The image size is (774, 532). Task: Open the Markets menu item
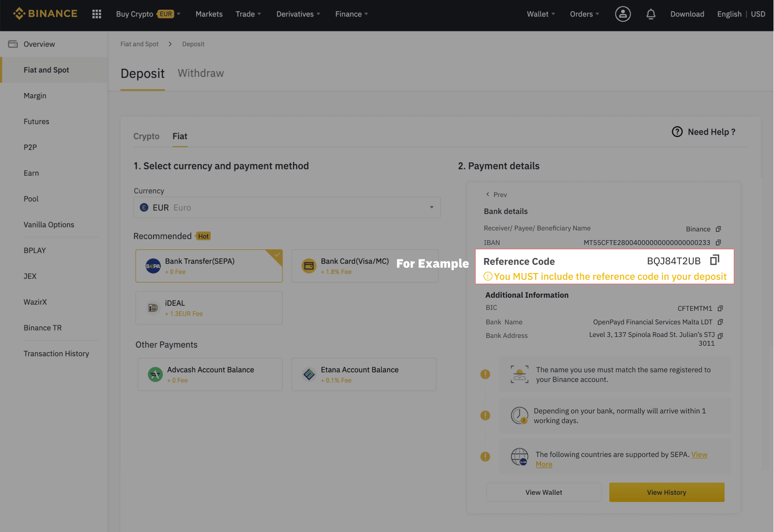pyautogui.click(x=209, y=14)
